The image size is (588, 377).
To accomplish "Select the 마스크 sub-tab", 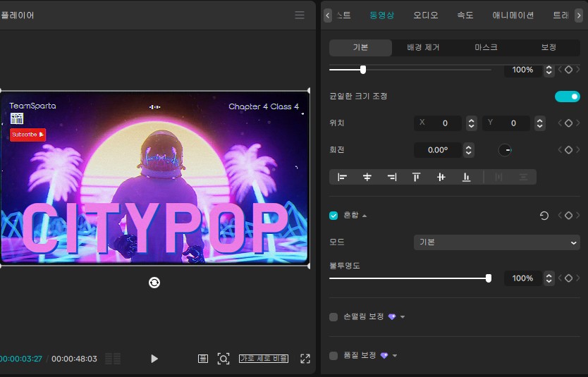I will 486,48.
